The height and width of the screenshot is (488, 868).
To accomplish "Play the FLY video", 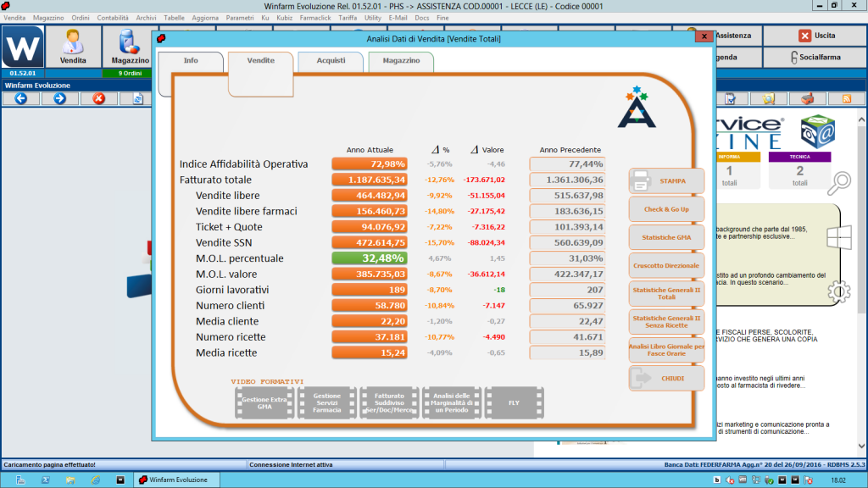I will (x=514, y=402).
